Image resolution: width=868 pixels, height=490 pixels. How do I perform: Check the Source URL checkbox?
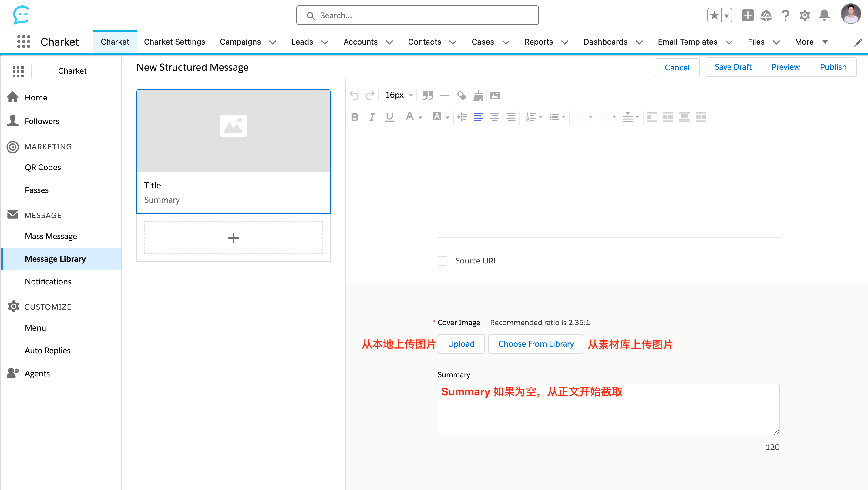pos(442,260)
